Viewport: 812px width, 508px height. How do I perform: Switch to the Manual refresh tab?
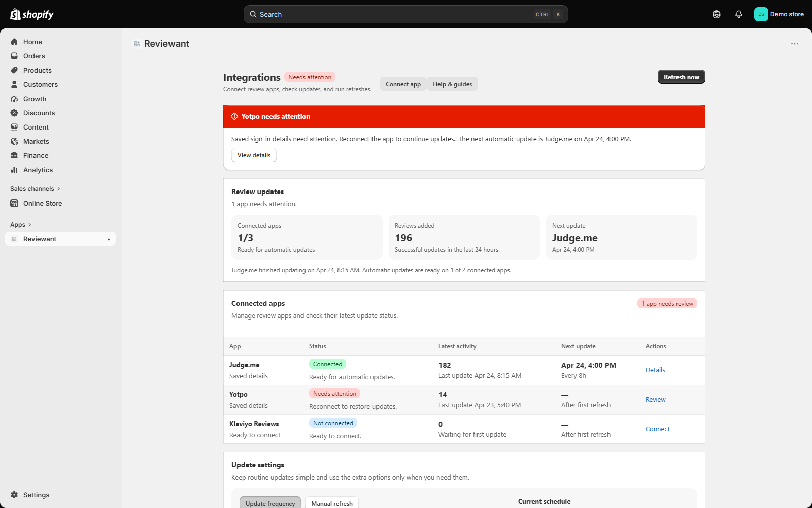click(x=332, y=503)
